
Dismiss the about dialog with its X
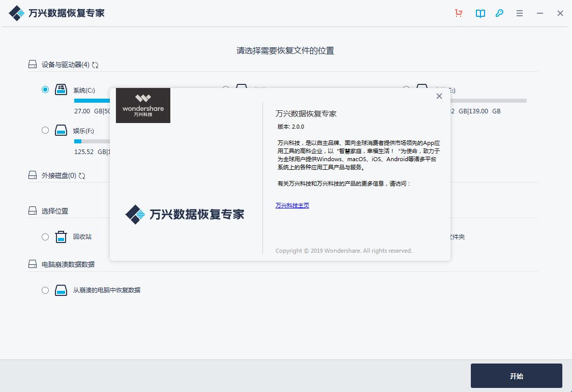(x=439, y=96)
